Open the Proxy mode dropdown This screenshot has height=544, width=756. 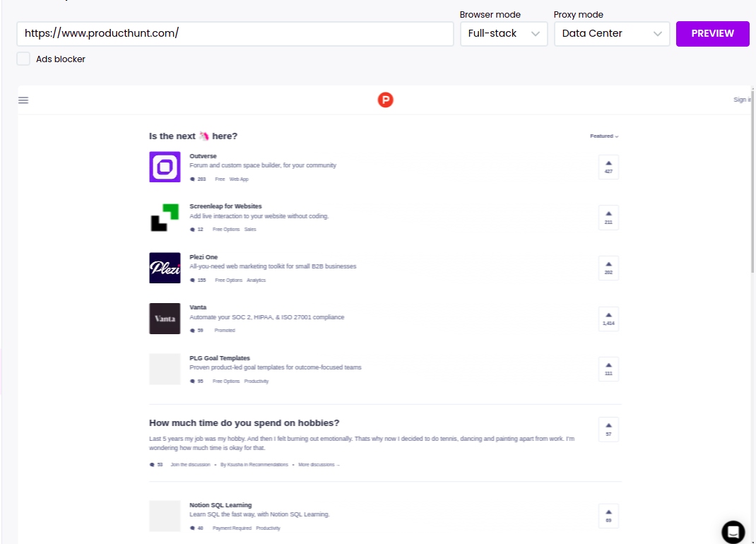612,33
